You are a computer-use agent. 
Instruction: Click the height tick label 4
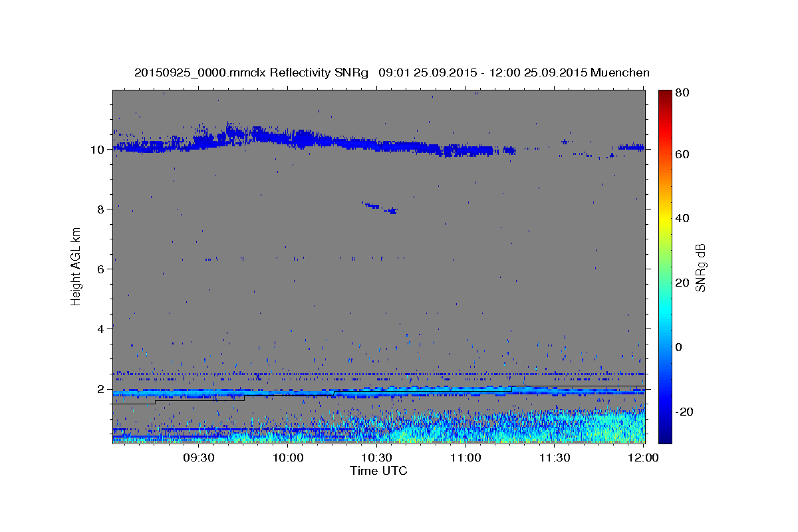(x=101, y=329)
